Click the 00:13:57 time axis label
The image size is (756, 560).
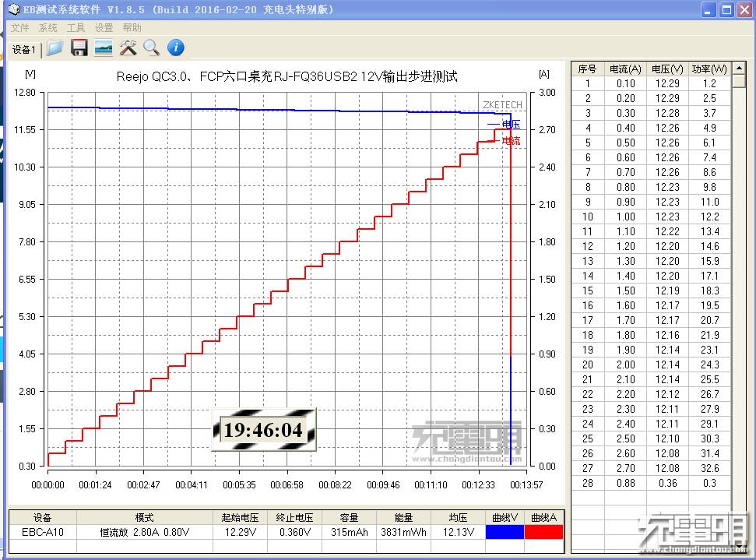[x=526, y=484]
